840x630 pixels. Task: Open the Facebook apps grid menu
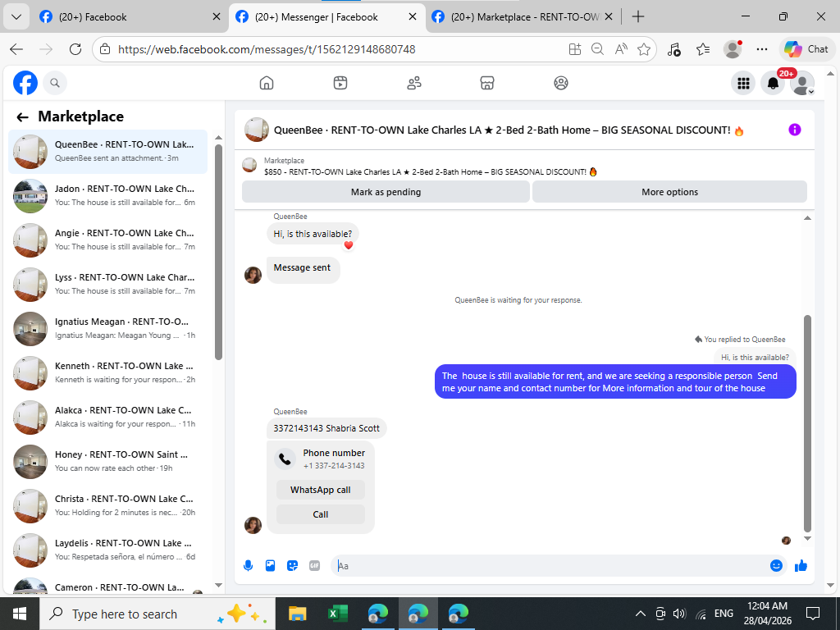pyautogui.click(x=743, y=83)
